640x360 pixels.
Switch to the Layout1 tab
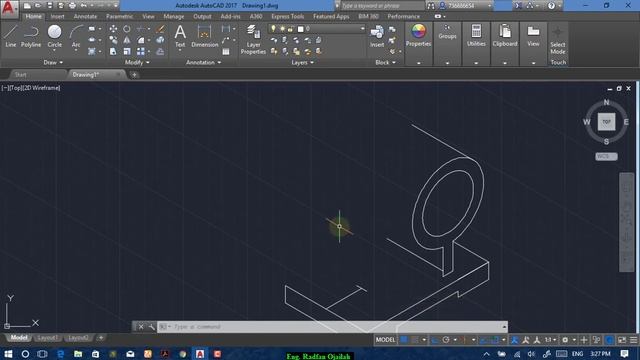[48, 338]
